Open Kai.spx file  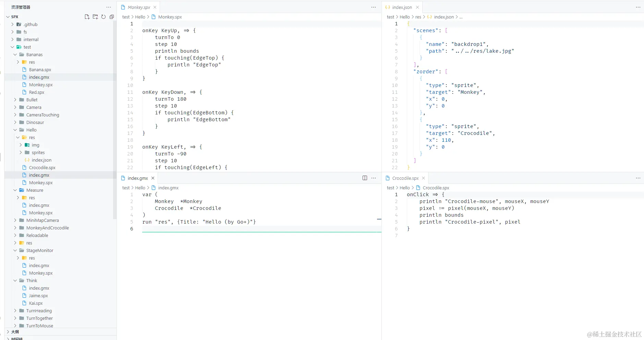tap(36, 303)
